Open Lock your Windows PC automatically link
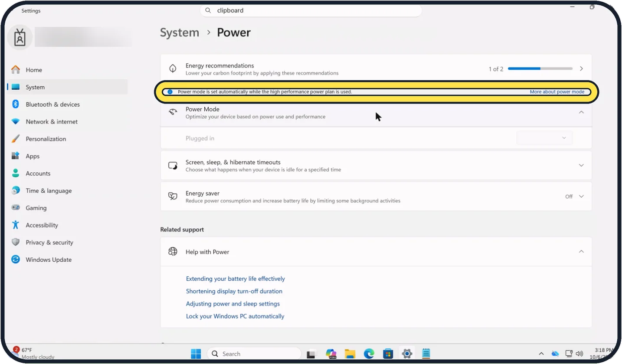The image size is (622, 364). tap(235, 316)
